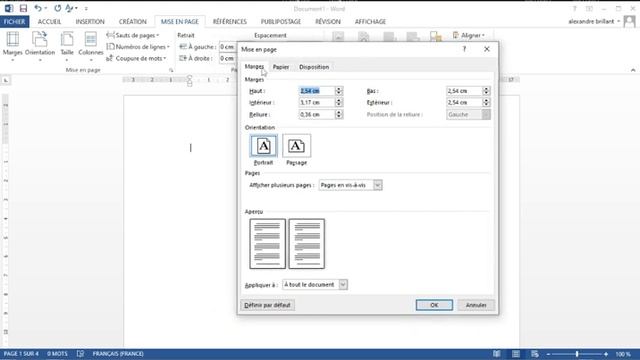Close the Mise en page dialog

487,49
